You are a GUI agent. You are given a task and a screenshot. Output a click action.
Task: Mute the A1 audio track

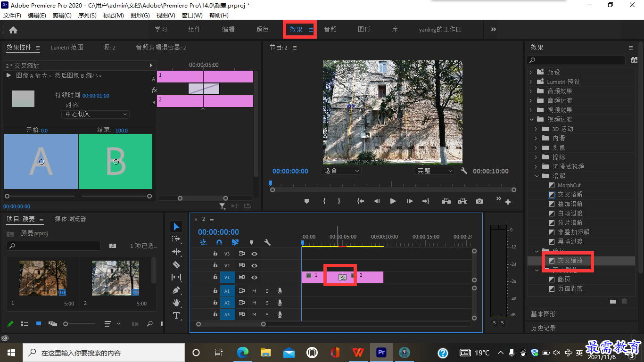coord(254,291)
